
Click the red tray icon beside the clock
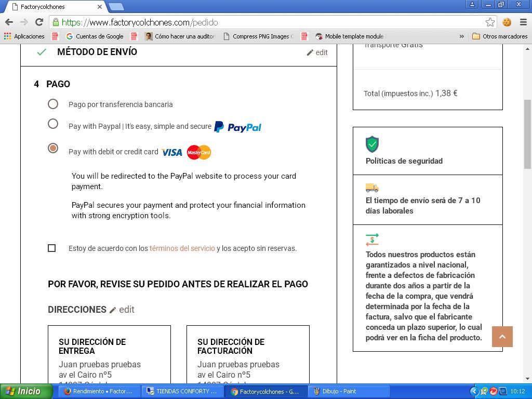(x=494, y=392)
